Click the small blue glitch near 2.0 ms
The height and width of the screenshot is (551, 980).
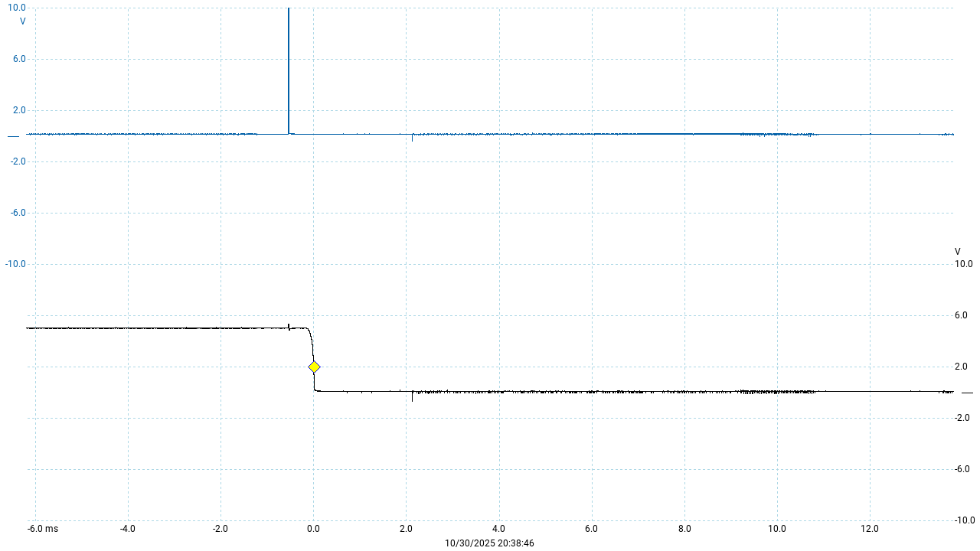coord(412,138)
